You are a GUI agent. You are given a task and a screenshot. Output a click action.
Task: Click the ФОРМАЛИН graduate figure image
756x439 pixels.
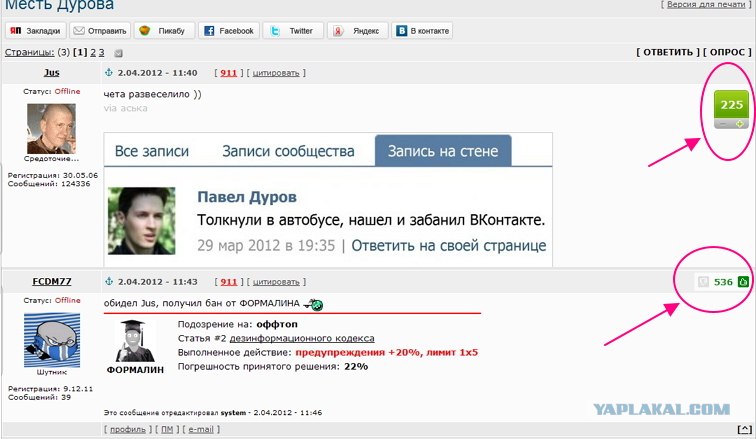pyautogui.click(x=135, y=341)
